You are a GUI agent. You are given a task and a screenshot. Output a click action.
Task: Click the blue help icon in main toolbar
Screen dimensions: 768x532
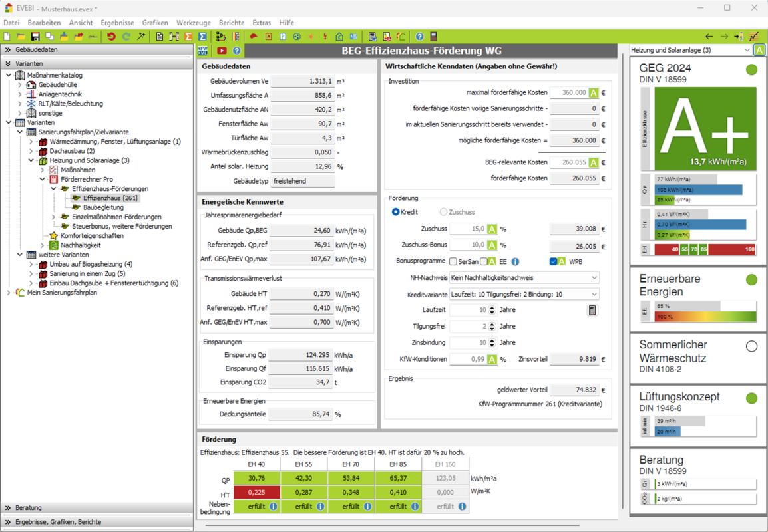419,37
